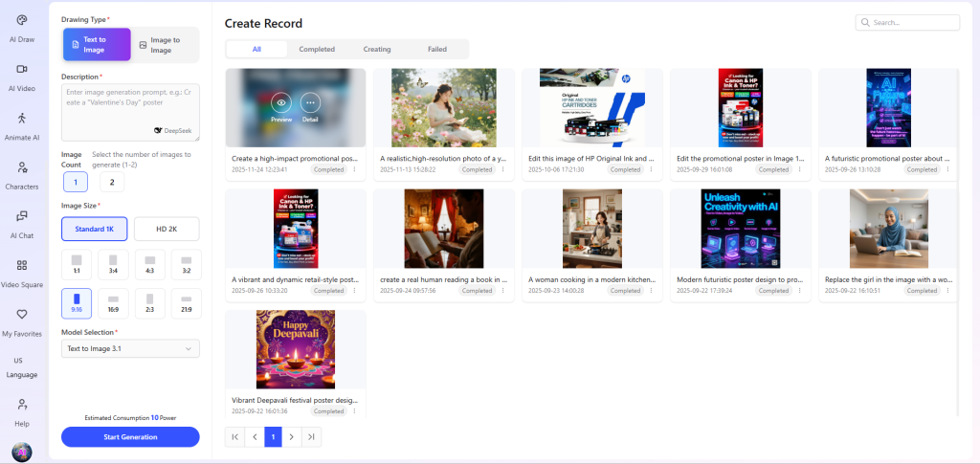The height and width of the screenshot is (464, 980).
Task: Switch to the Failed tab
Action: (436, 49)
